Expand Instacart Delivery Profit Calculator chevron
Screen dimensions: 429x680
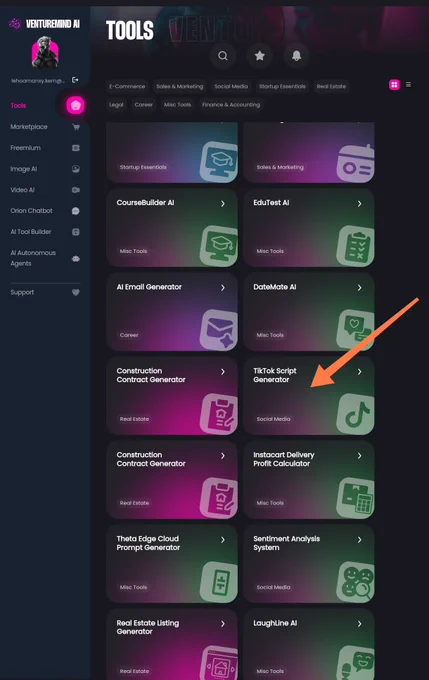click(360, 456)
